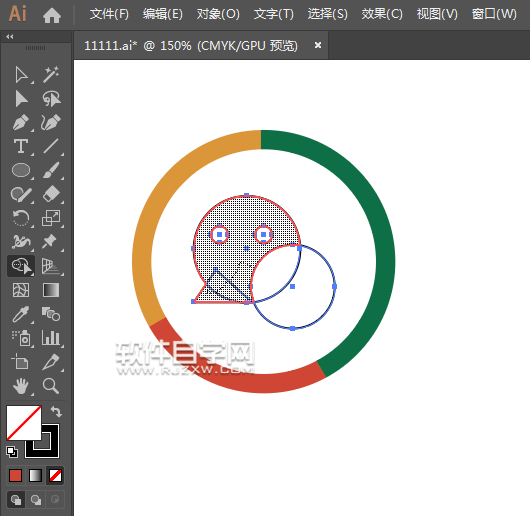Go to the Home screen icon

(x=52, y=15)
